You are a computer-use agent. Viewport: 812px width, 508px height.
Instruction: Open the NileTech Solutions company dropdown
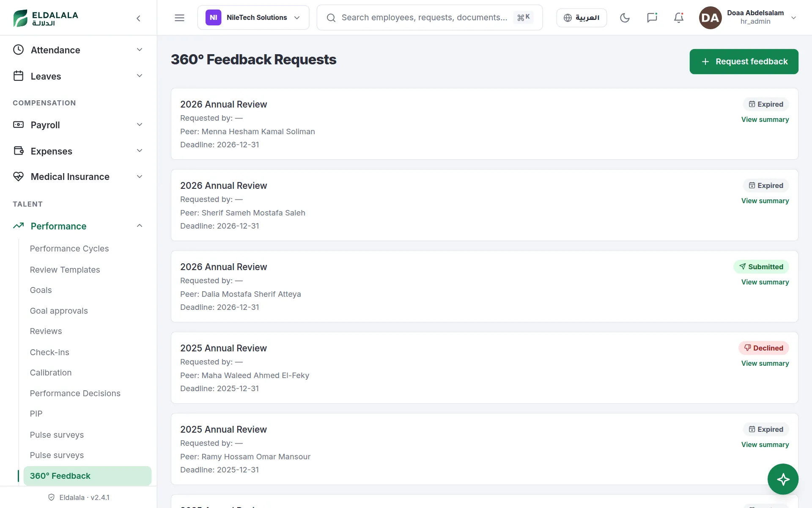coord(253,17)
